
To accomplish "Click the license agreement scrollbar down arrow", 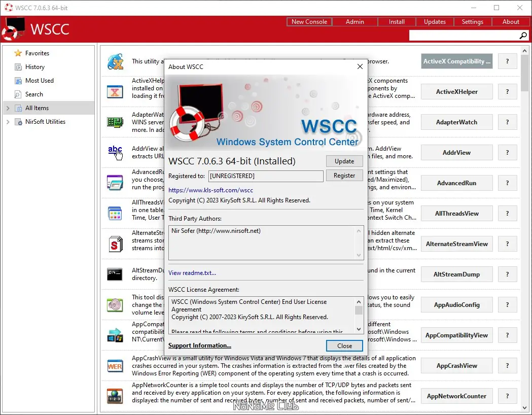I will [x=359, y=329].
